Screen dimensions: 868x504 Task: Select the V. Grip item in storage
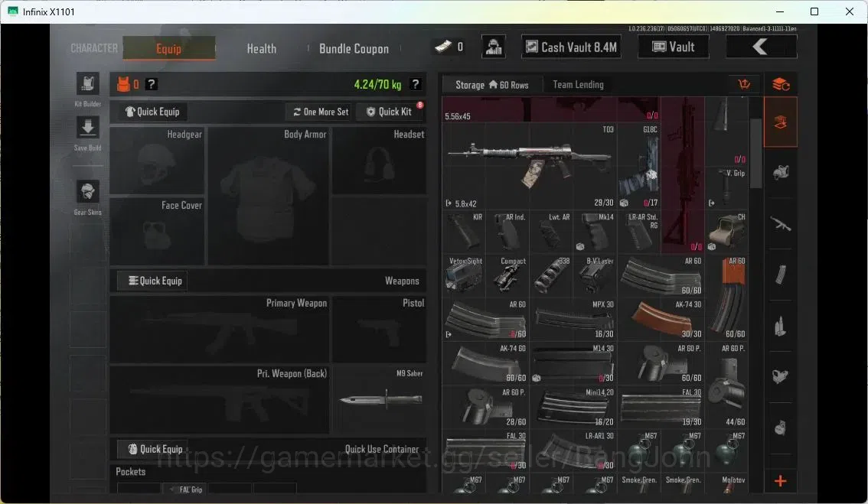(x=727, y=188)
